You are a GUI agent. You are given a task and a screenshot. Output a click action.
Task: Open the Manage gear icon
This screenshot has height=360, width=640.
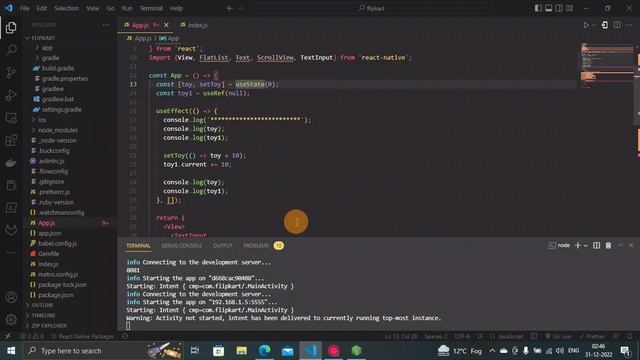(x=11, y=320)
